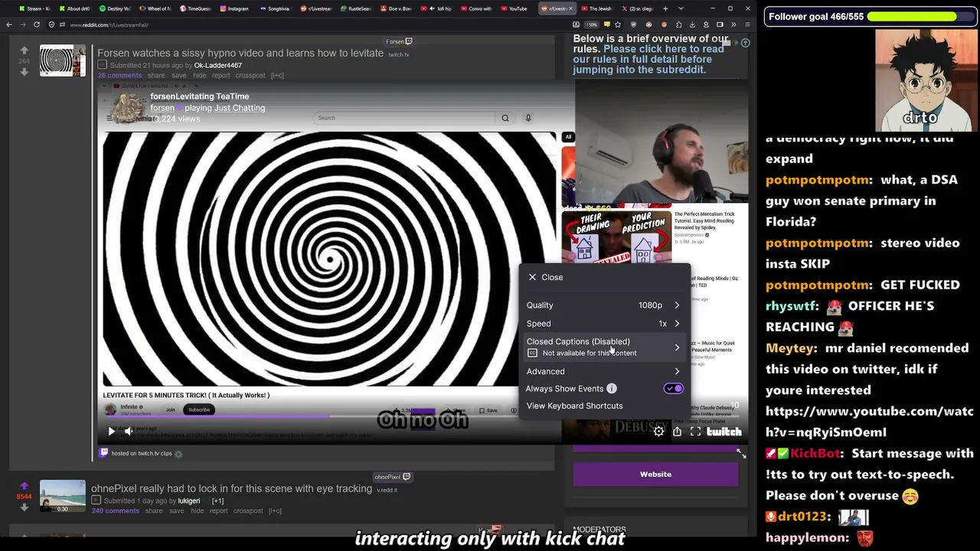Share the Twitch clip
The width and height of the screenshot is (980, 551).
coord(677,432)
